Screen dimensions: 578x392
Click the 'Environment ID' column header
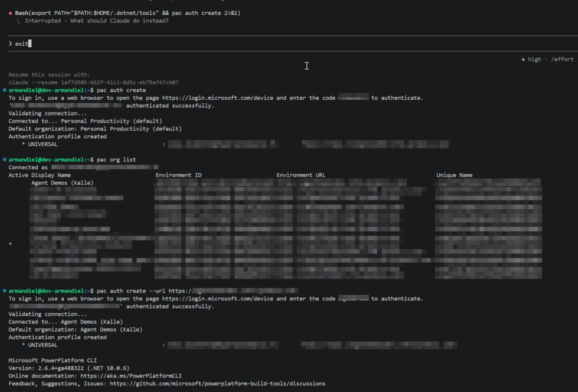pos(179,175)
